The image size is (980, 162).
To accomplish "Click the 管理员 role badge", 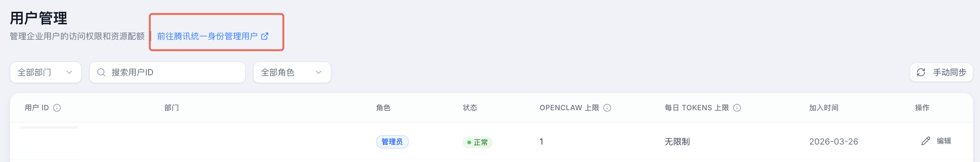I will (392, 142).
